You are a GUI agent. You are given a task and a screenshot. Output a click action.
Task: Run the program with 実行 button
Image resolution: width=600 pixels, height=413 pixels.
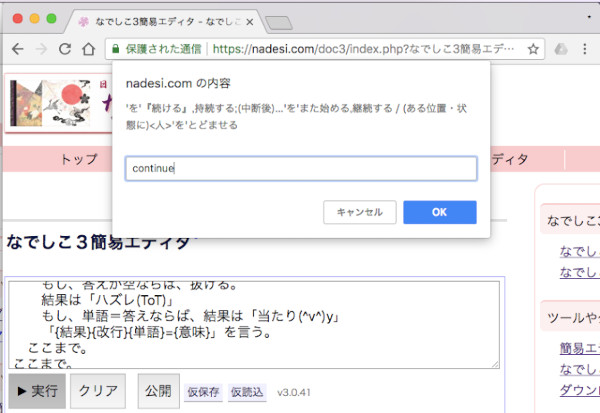pos(37,391)
